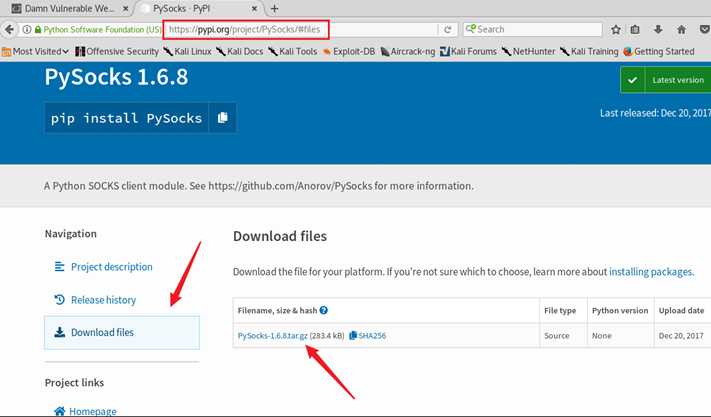Click the Latest version button

pos(666,80)
